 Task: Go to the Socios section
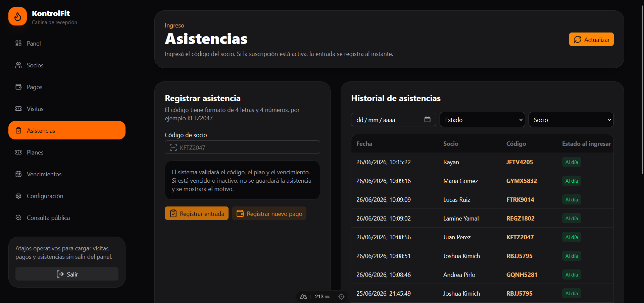[x=67, y=65]
